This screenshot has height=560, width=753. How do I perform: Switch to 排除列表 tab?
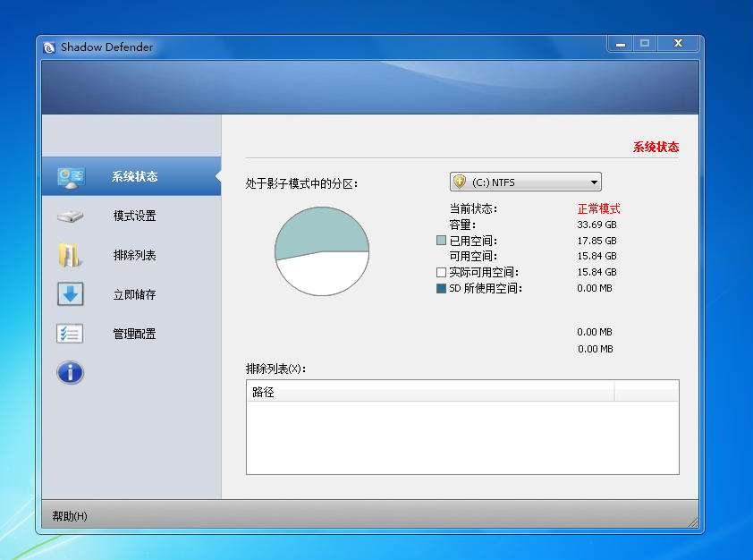135,255
